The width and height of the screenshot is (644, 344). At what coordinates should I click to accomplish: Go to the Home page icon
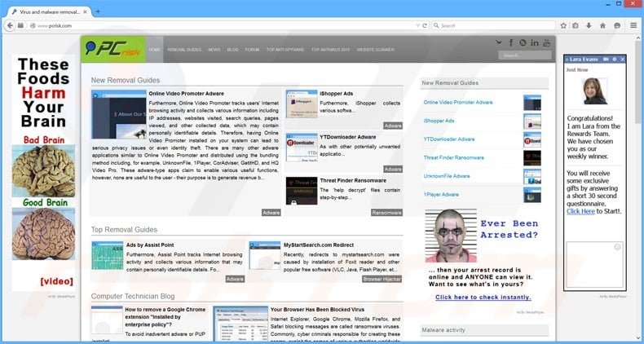point(602,25)
